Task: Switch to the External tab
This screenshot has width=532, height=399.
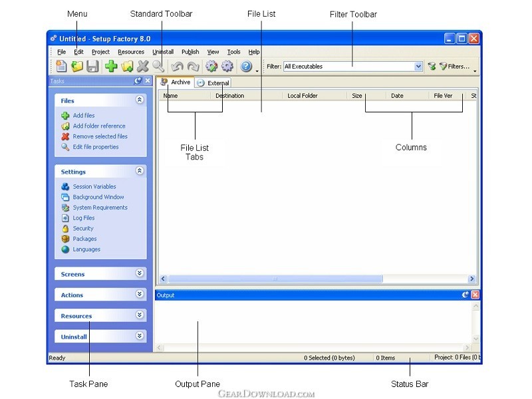Action: coord(213,82)
